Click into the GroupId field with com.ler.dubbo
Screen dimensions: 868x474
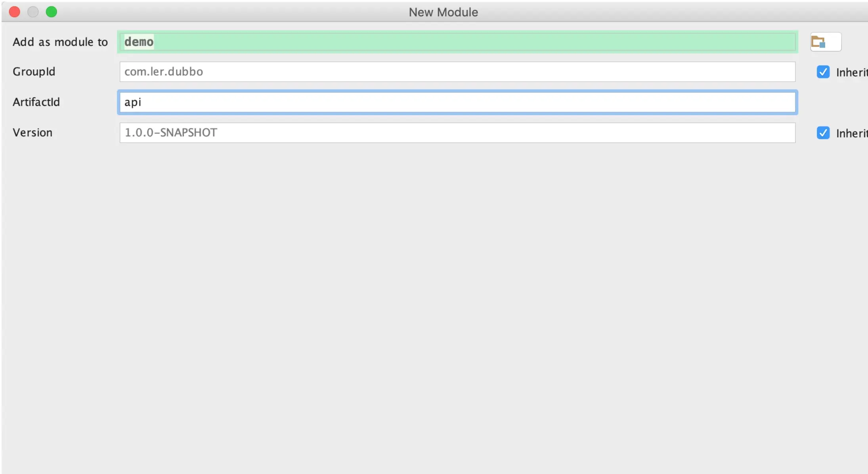coord(457,72)
